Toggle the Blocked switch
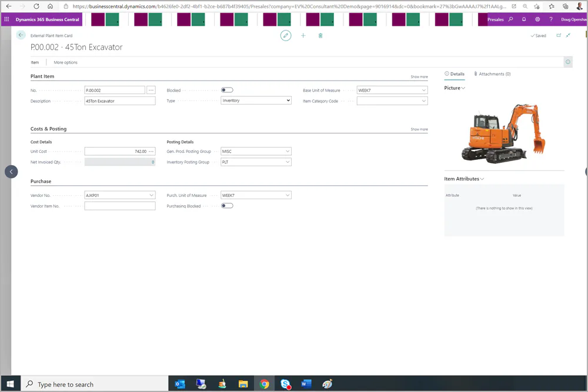This screenshot has width=588, height=392. [227, 90]
